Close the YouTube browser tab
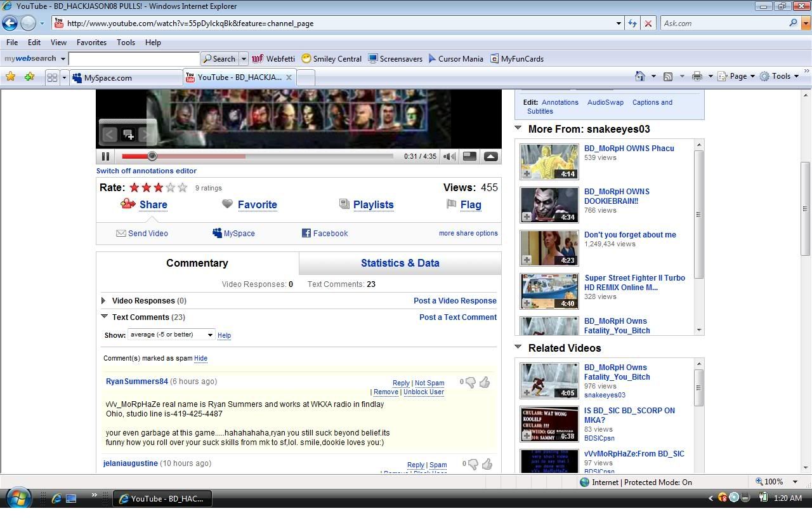The height and width of the screenshot is (525, 812). 289,77
